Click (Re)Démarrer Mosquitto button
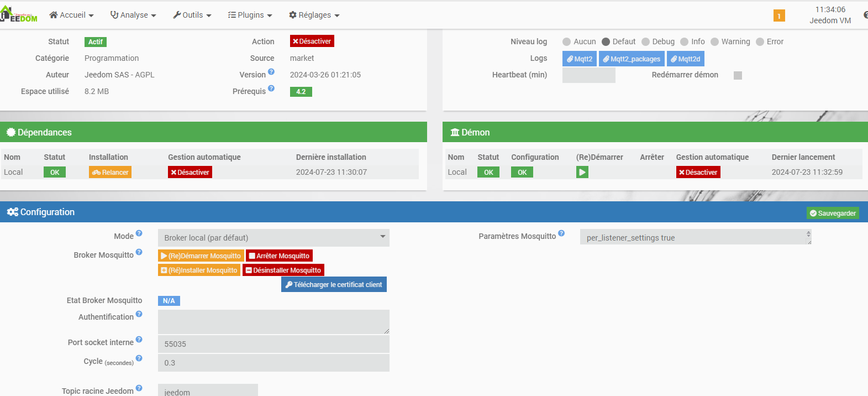This screenshot has width=868, height=396. [x=201, y=256]
